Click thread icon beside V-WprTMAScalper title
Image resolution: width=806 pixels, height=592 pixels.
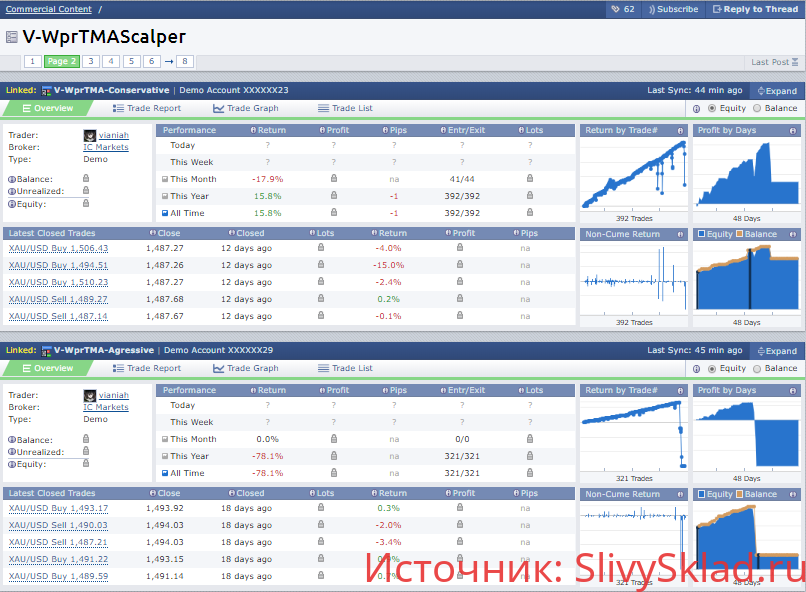11,37
